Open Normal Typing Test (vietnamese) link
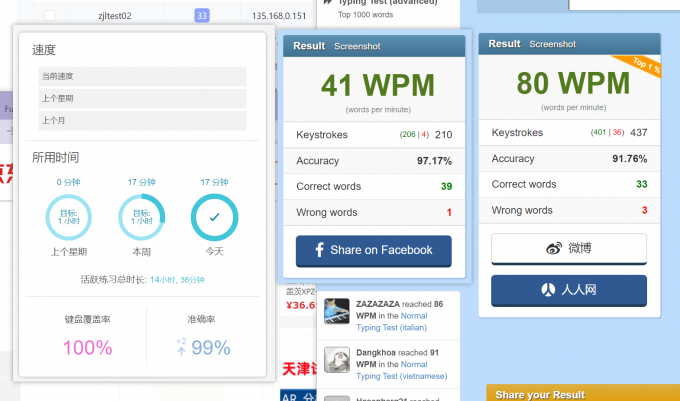680x401 pixels. (x=402, y=370)
